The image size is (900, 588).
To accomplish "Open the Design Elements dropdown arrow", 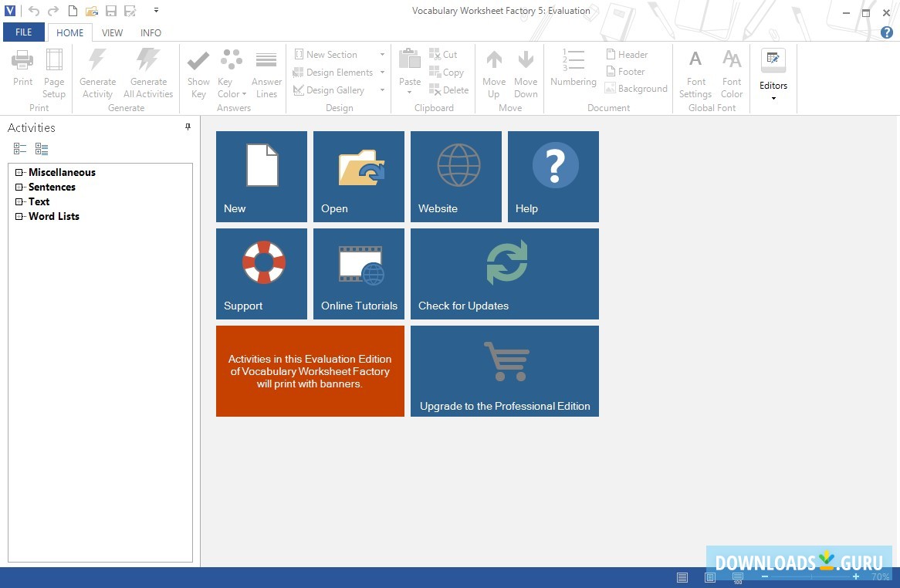I will click(382, 73).
